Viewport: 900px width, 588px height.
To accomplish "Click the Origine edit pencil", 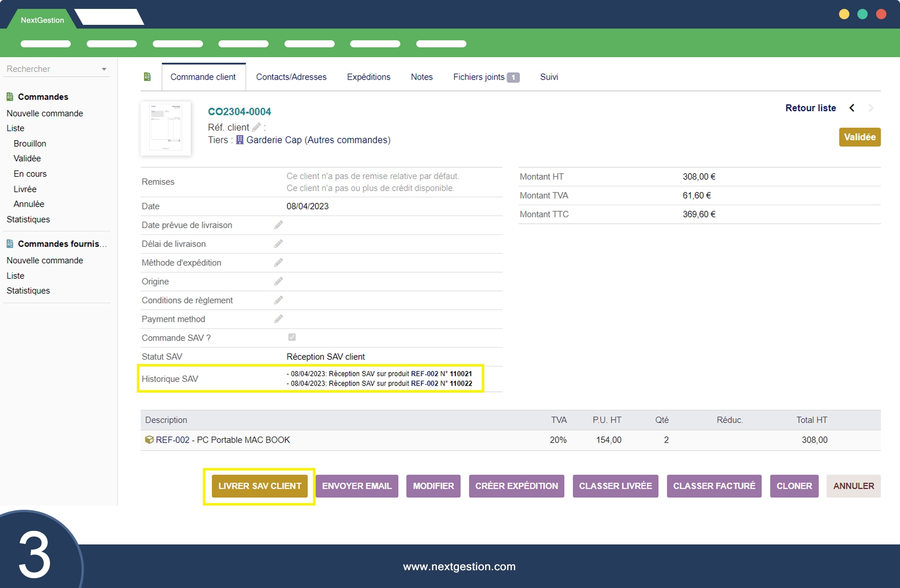I will click(x=278, y=281).
